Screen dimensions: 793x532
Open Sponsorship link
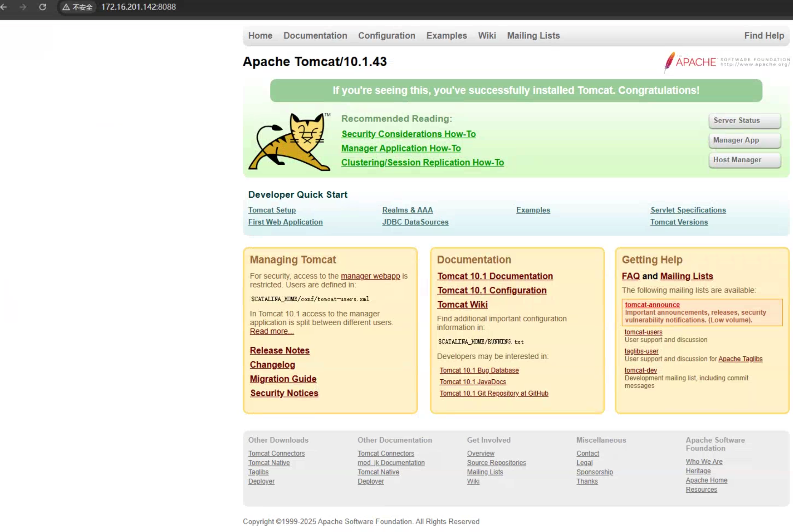click(x=594, y=472)
